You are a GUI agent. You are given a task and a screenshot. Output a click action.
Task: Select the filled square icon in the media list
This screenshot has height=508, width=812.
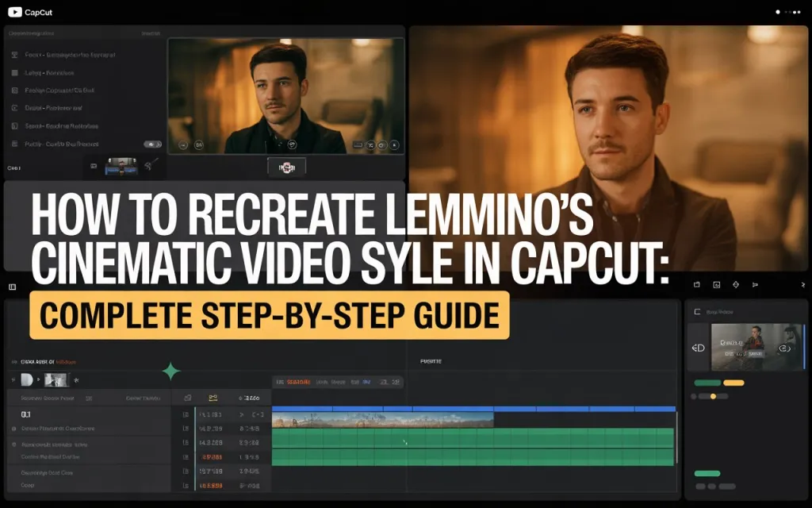(x=14, y=72)
